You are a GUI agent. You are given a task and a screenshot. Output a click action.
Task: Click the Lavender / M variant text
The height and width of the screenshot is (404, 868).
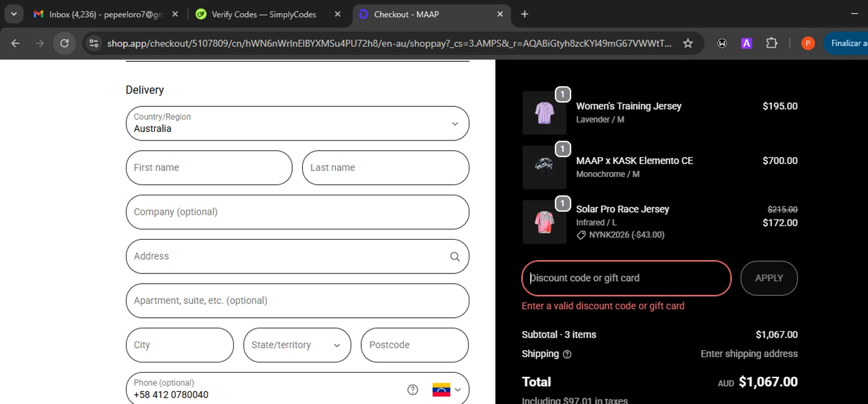pyautogui.click(x=600, y=120)
